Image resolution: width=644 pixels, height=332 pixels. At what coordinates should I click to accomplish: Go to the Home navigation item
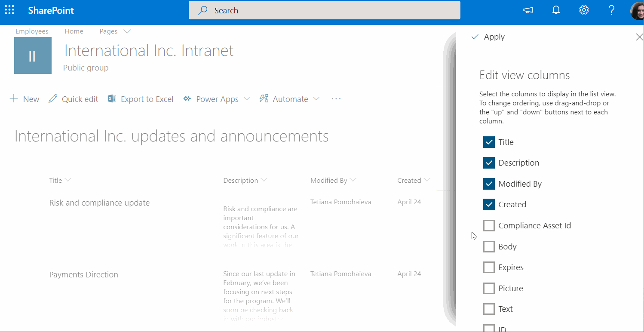[x=74, y=31]
